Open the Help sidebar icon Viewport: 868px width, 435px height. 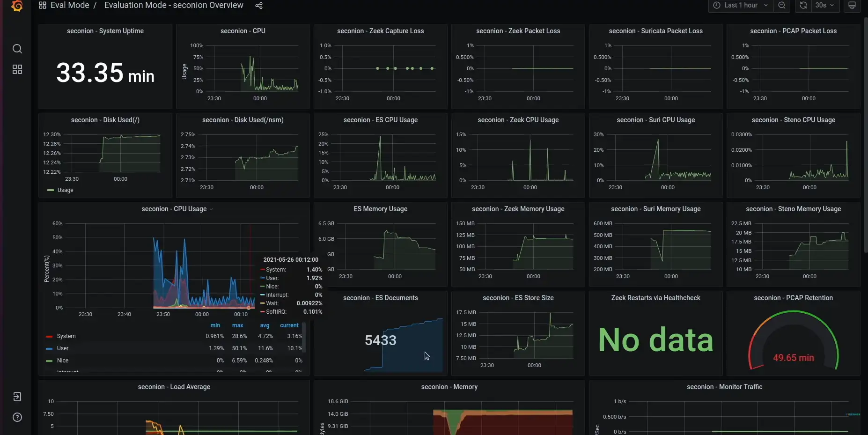pyautogui.click(x=17, y=417)
